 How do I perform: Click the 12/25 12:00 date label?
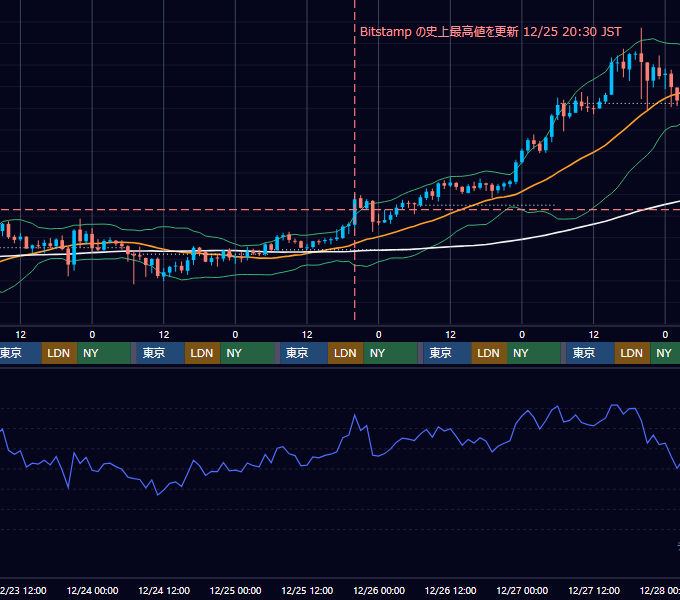click(x=307, y=590)
